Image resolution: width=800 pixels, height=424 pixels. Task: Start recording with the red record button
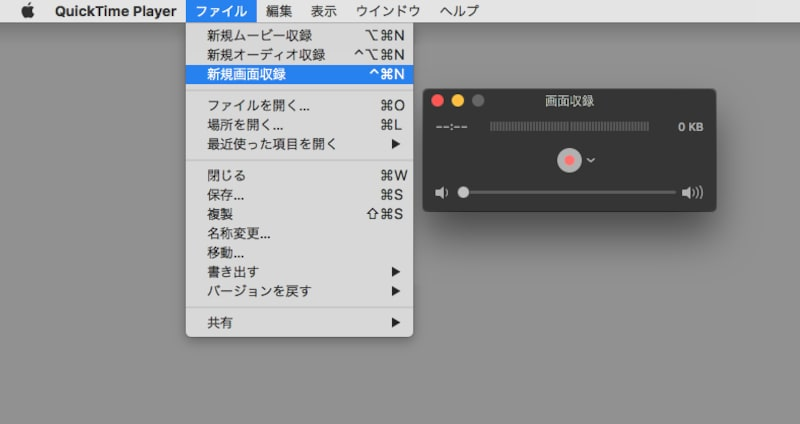569,160
